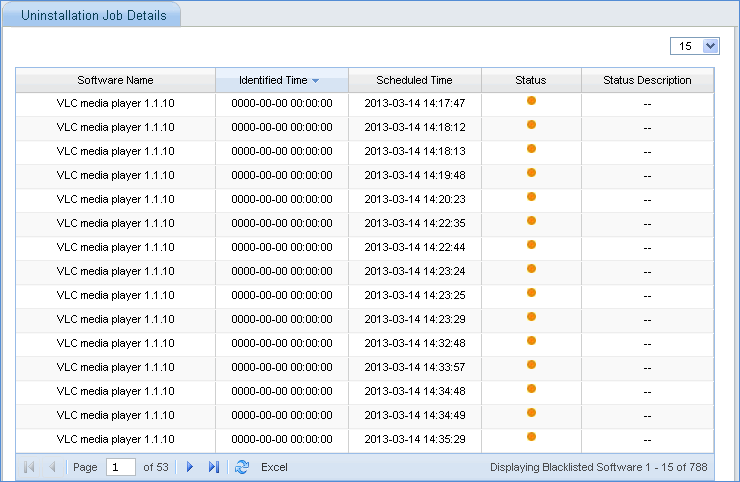Viewport: 740px width, 482px height.
Task: Toggle the Identified Time sort arrow
Action: [315, 81]
